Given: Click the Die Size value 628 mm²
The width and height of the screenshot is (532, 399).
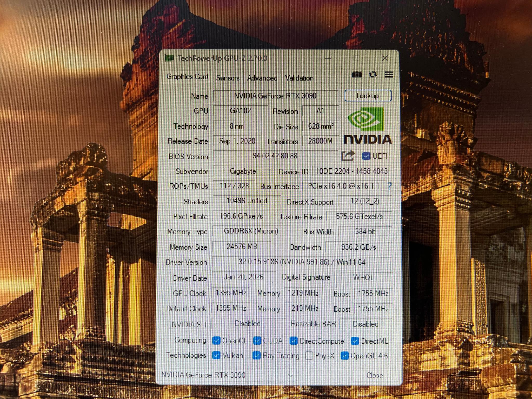Looking at the screenshot, I should click(321, 126).
